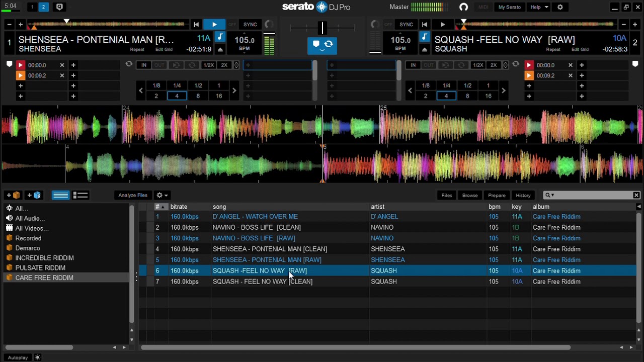This screenshot has width=644, height=362.
Task: Open the Files panel tab
Action: point(447,195)
